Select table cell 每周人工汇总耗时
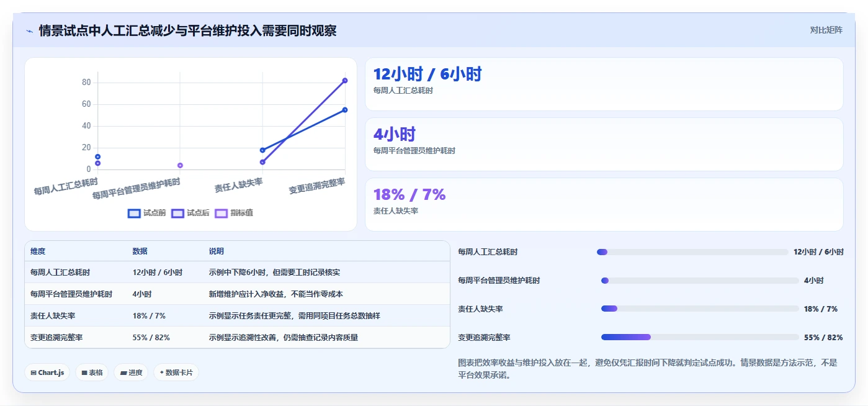This screenshot has height=406, width=868. 60,273
